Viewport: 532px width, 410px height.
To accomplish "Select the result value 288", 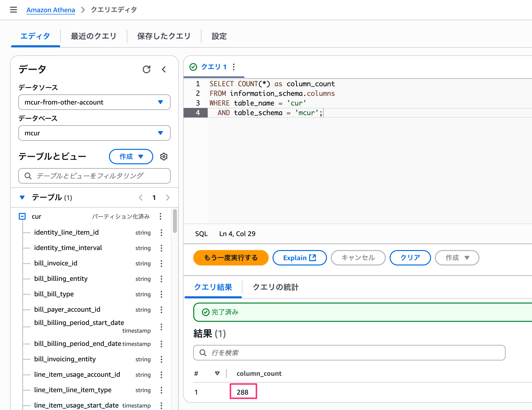I will [243, 392].
